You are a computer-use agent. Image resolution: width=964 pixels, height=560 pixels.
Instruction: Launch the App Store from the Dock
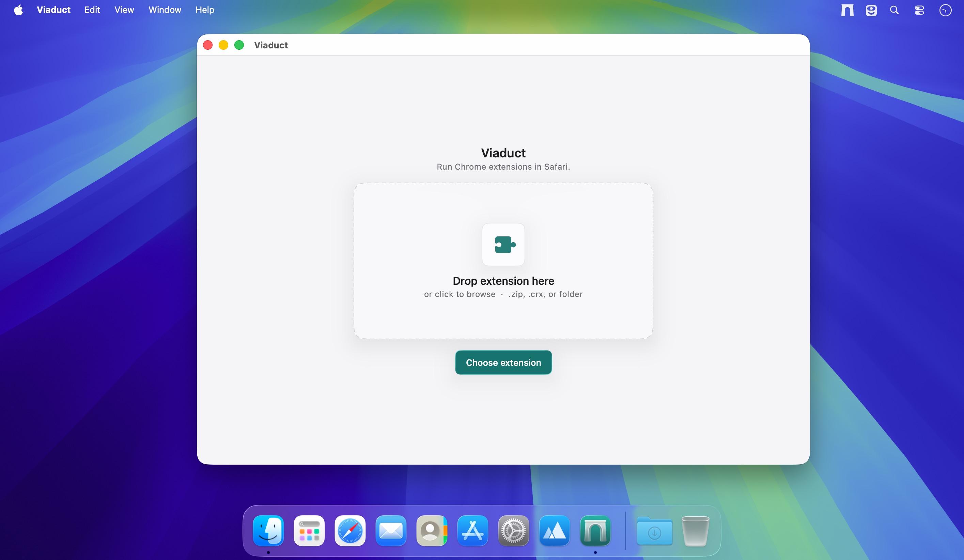tap(473, 531)
